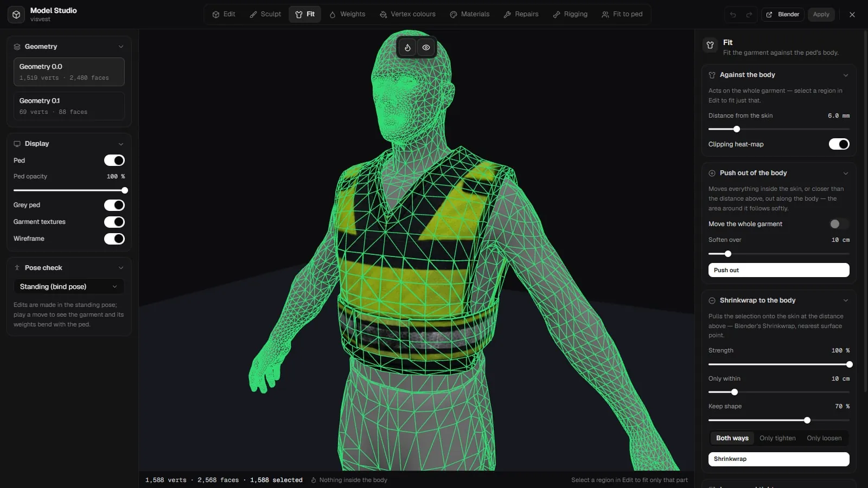Click the Pose check figure icon
Viewport: 868px width, 488px height.
tap(17, 268)
